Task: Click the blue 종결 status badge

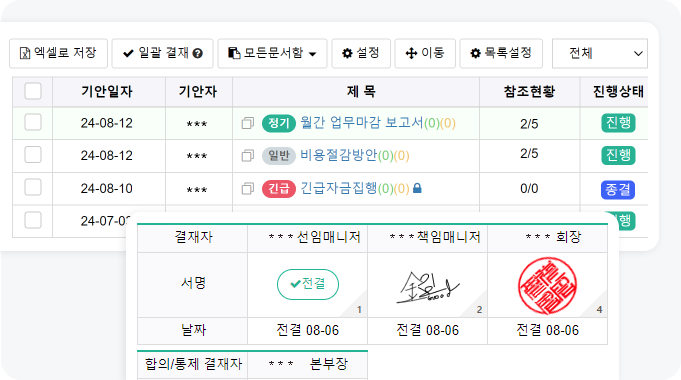Action: pyautogui.click(x=618, y=190)
